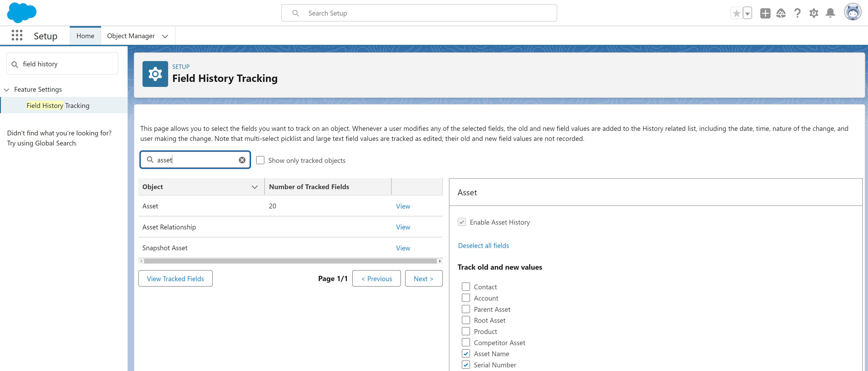Open the Object Manager tab

131,36
